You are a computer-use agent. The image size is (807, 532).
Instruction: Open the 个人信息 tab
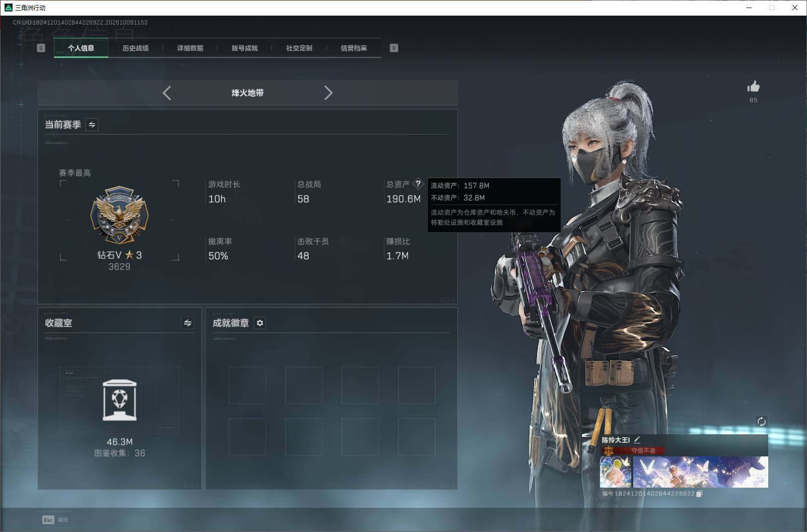point(81,48)
